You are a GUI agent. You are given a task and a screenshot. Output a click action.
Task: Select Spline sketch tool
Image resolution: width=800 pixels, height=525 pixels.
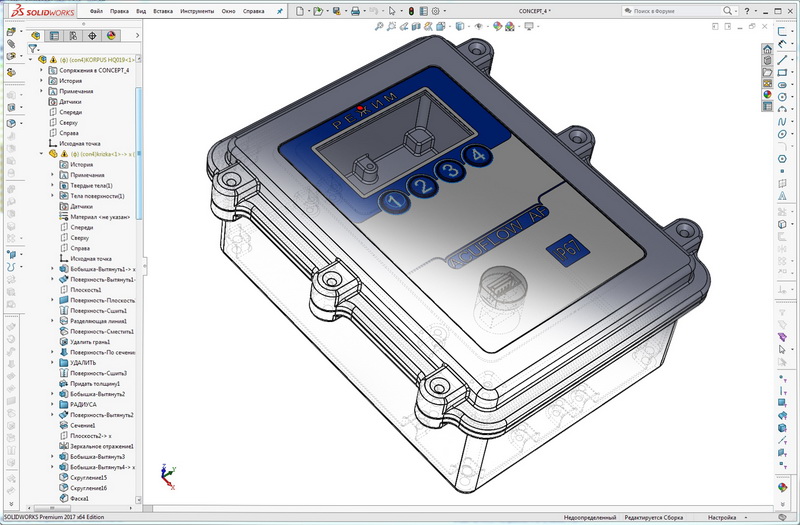click(x=782, y=122)
